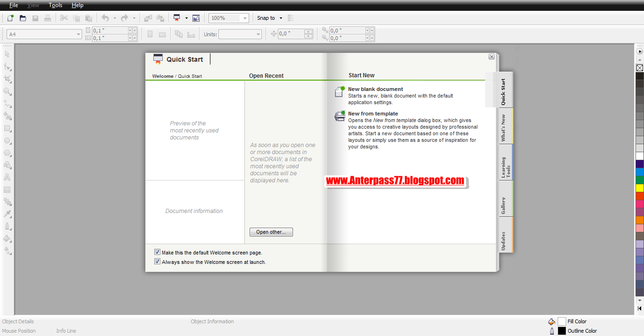The width and height of the screenshot is (644, 336).
Task: Expand the Undo history dropdown arrow
Action: coord(114,18)
